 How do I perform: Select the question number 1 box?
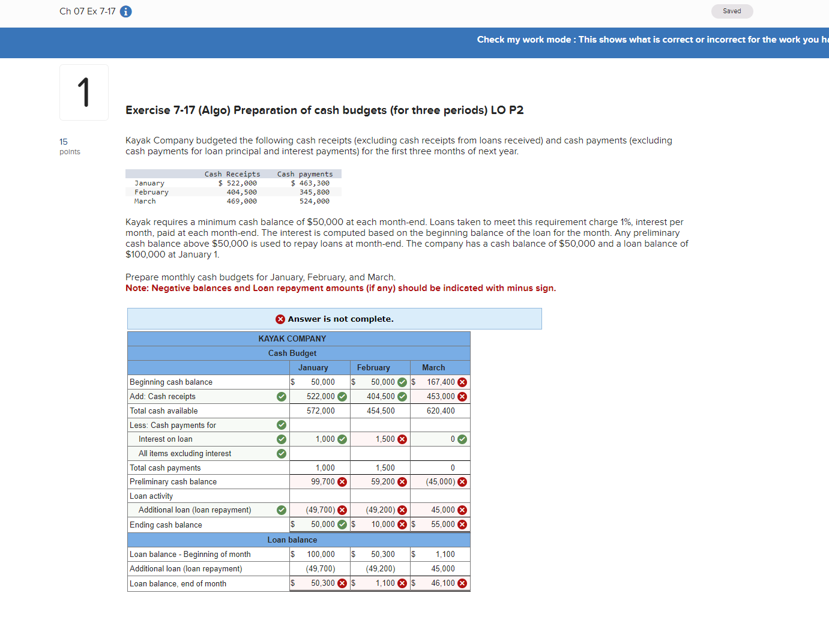coord(84,92)
